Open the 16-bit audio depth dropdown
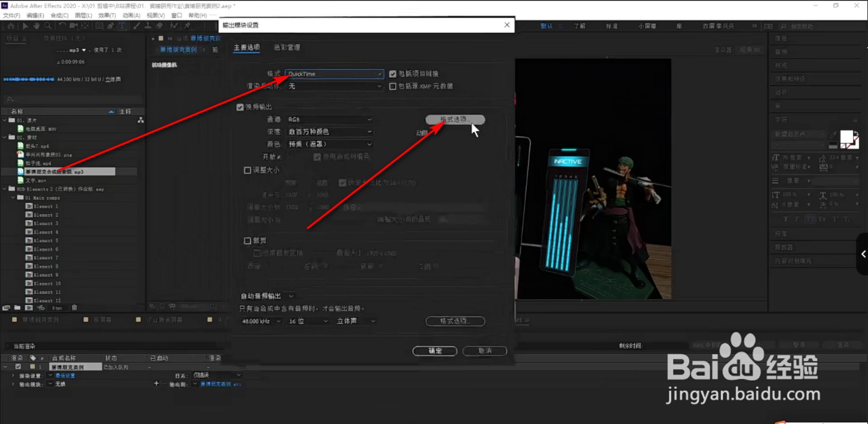Screen dimensions: 868x424 coord(308,321)
